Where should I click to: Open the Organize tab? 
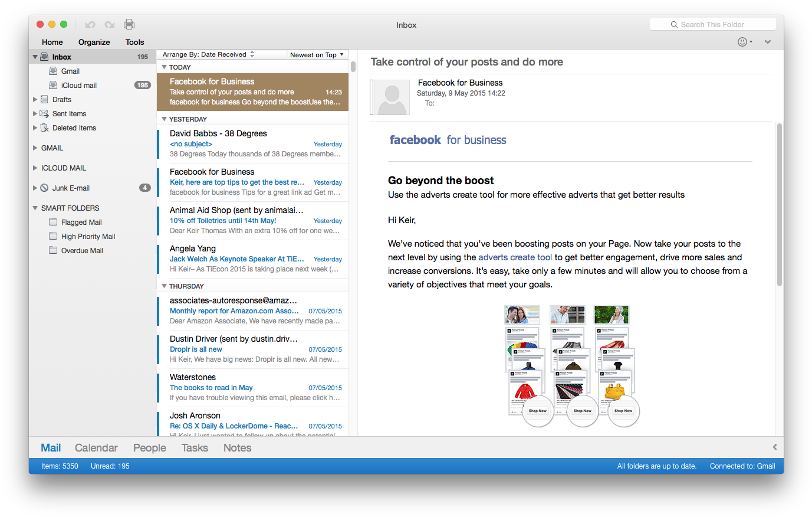[x=94, y=42]
